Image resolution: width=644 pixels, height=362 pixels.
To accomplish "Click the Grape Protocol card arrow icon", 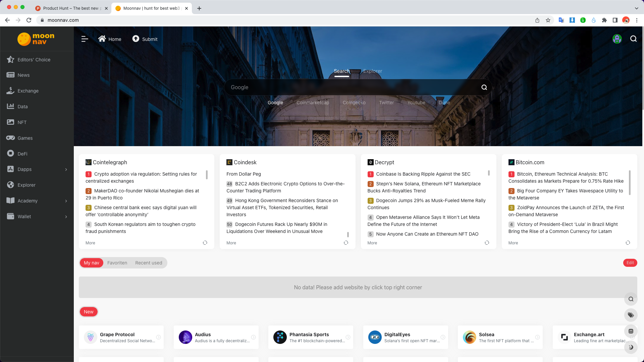I will point(158,337).
